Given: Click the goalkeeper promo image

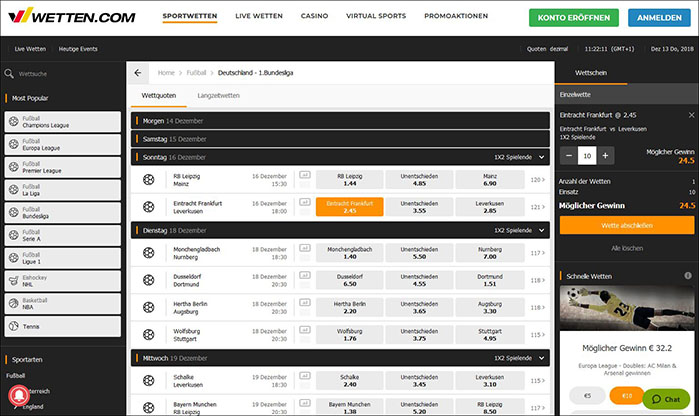Looking at the screenshot, I should (627, 308).
